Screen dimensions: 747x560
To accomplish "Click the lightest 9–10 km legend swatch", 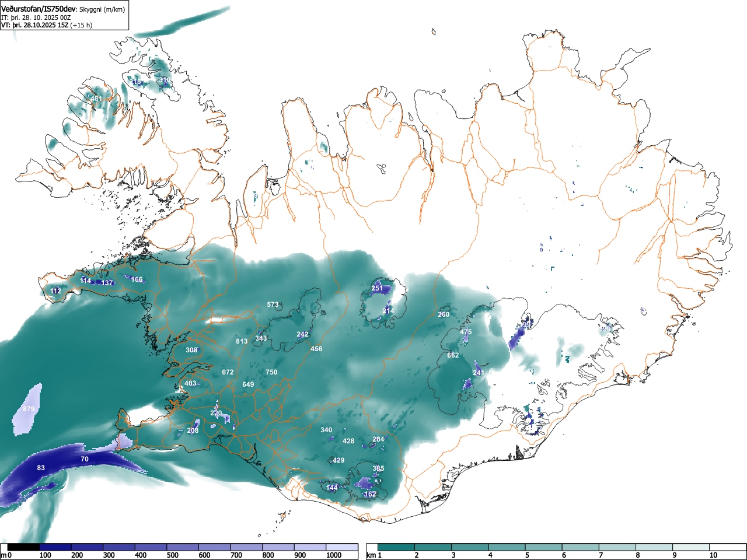I will click(x=692, y=547).
